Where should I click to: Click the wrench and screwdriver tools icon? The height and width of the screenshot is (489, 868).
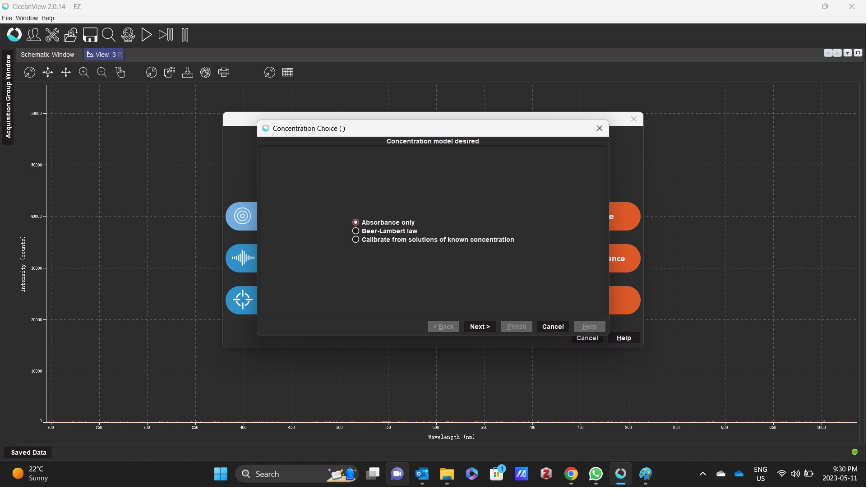pyautogui.click(x=52, y=35)
